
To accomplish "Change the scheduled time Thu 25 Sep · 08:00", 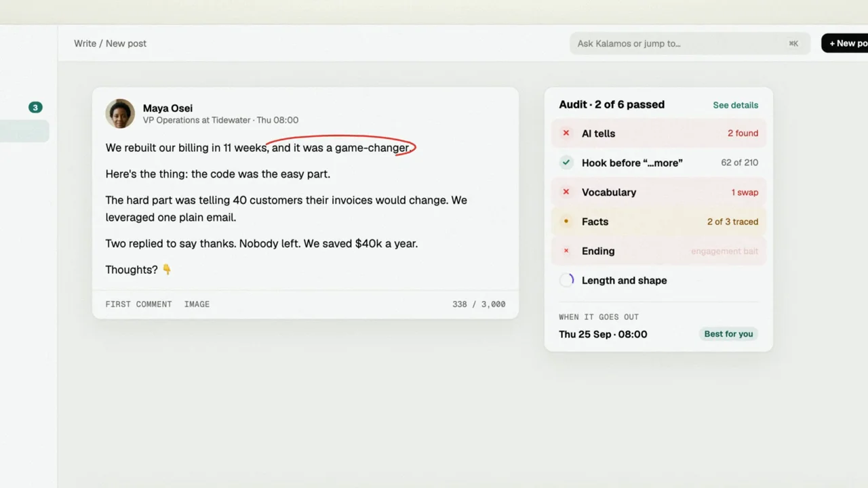I will pyautogui.click(x=603, y=334).
